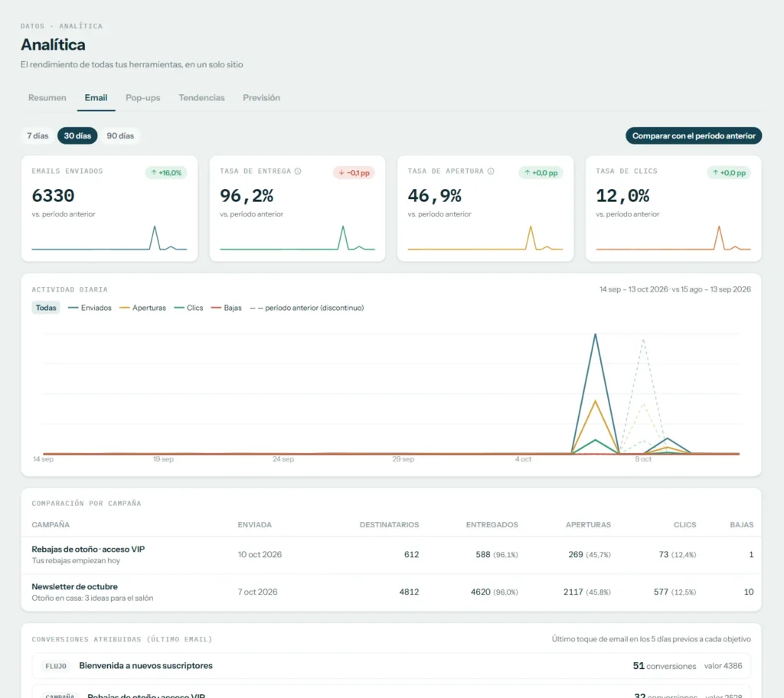Switch to the Resumen tab
Screen dimensions: 784x698
point(47,97)
